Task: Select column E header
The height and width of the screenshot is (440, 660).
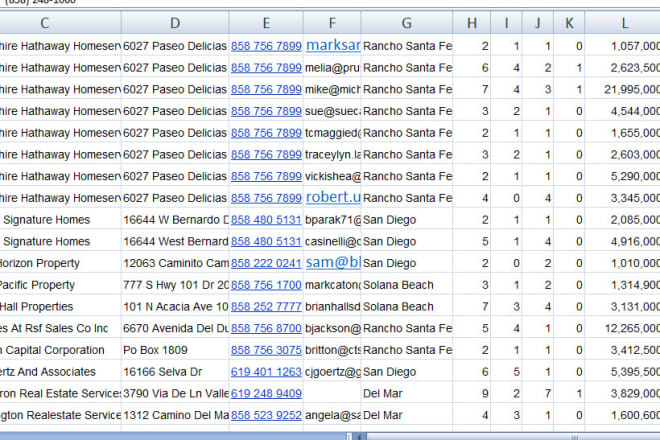Action: [x=266, y=23]
